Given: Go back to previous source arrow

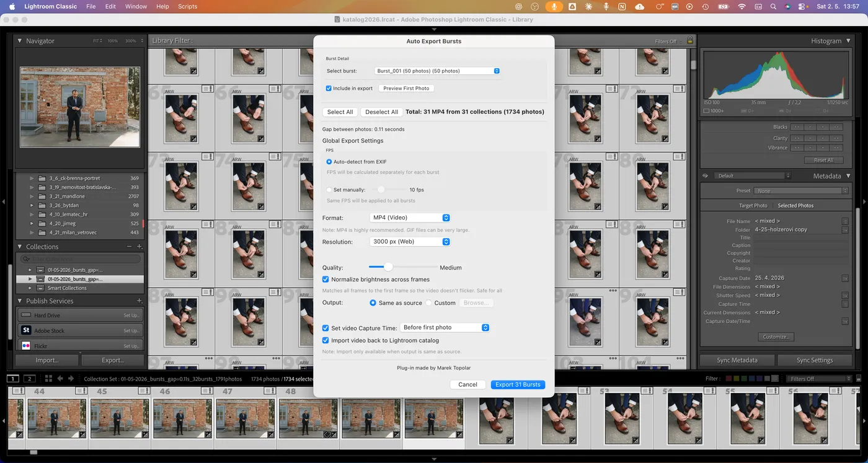Looking at the screenshot, I should 61,379.
